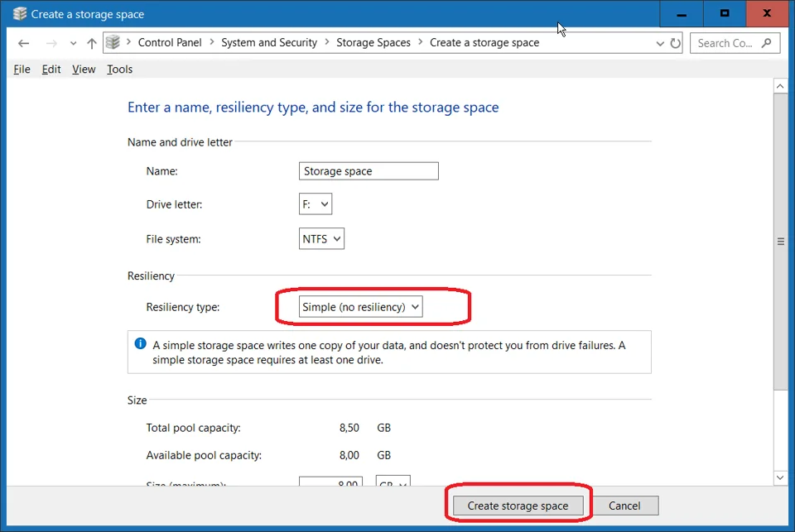795x532 pixels.
Task: Refresh the address bar location
Action: coord(676,43)
